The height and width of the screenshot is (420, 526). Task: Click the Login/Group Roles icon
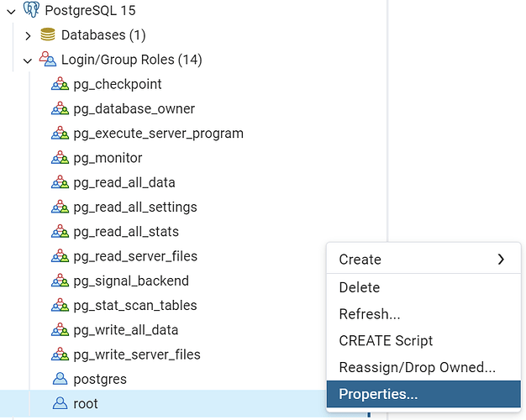pos(48,59)
